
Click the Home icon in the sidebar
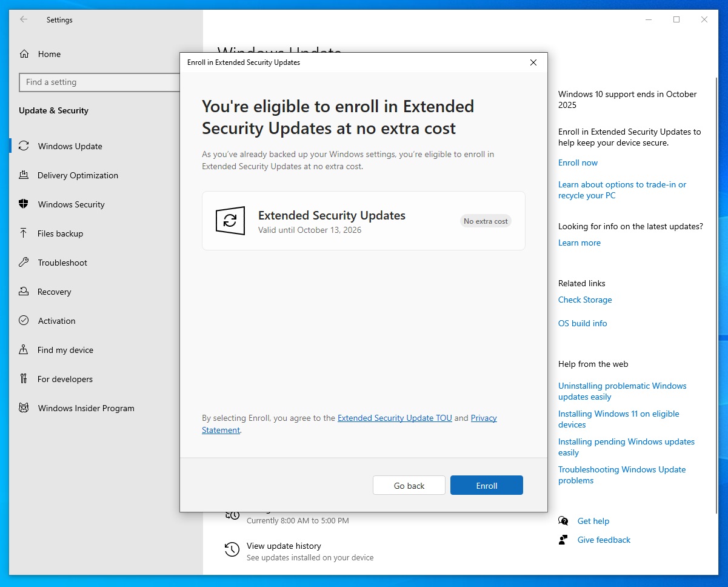point(24,54)
